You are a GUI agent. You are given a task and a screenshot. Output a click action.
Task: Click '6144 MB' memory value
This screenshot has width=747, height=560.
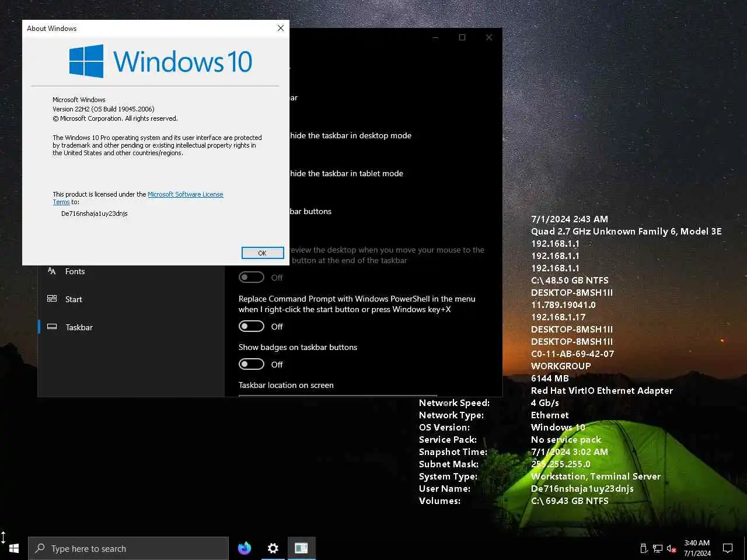click(550, 378)
